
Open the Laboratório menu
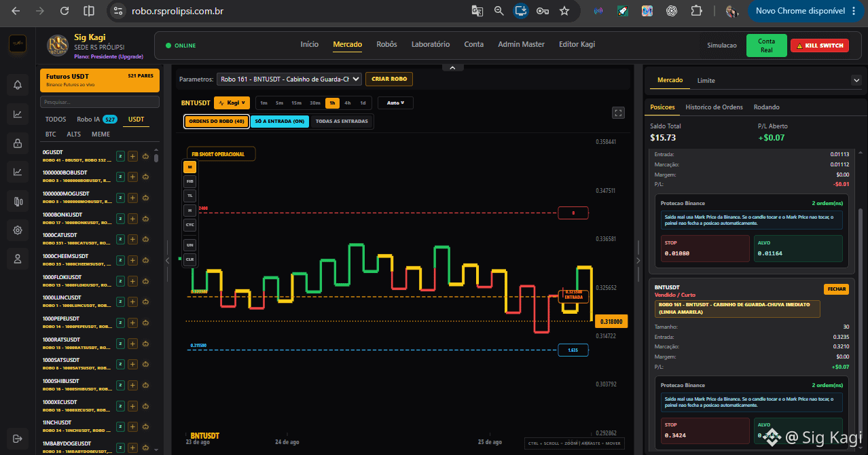pyautogui.click(x=431, y=44)
